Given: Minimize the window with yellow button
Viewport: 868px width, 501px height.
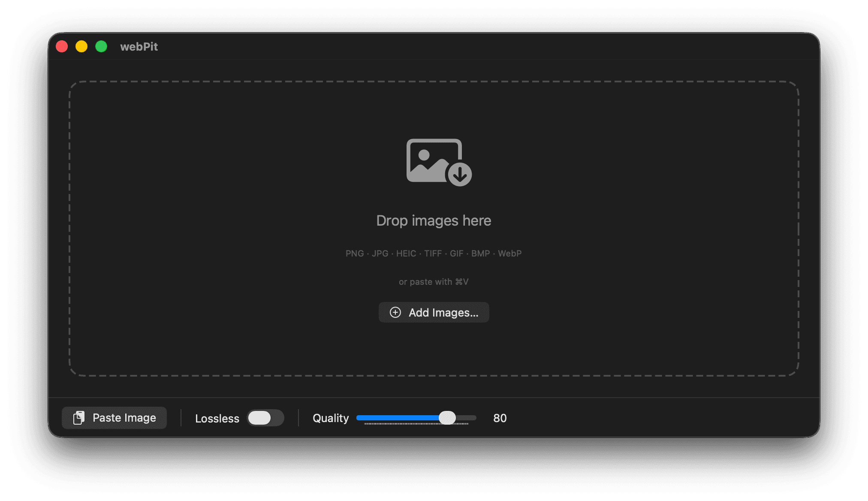Looking at the screenshot, I should pos(81,46).
